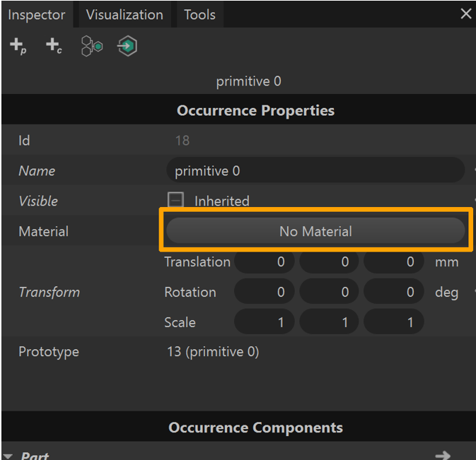Screen dimensions: 476x460
Task: Click the primitive 0 title text
Action: pyautogui.click(x=249, y=81)
